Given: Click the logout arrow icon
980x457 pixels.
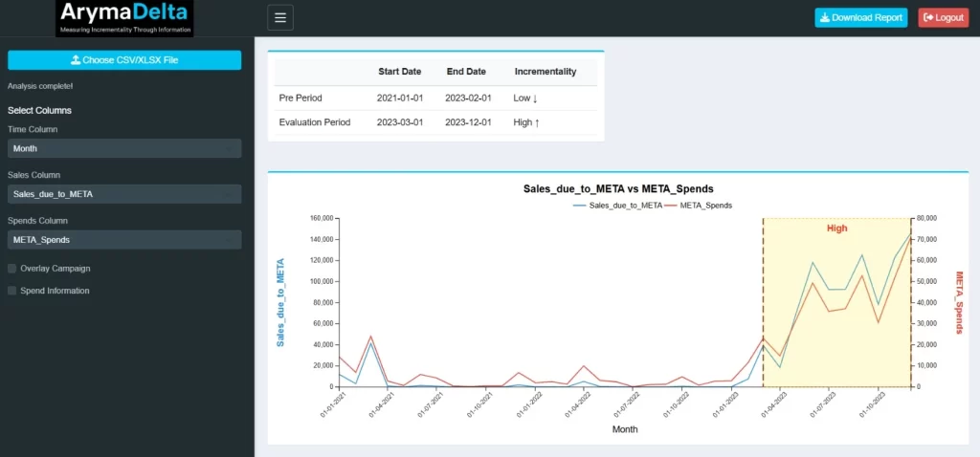Looking at the screenshot, I should click(x=928, y=18).
